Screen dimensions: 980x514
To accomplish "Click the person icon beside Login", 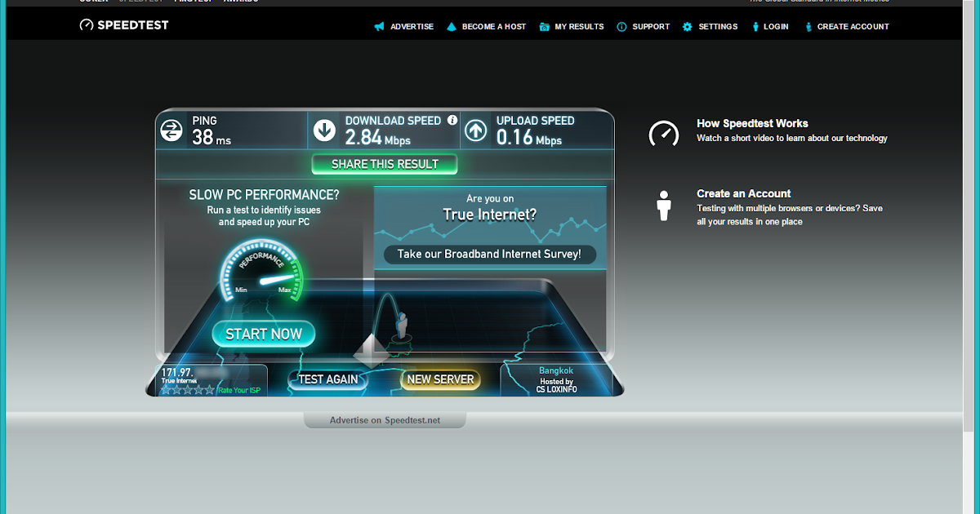I will click(x=755, y=27).
